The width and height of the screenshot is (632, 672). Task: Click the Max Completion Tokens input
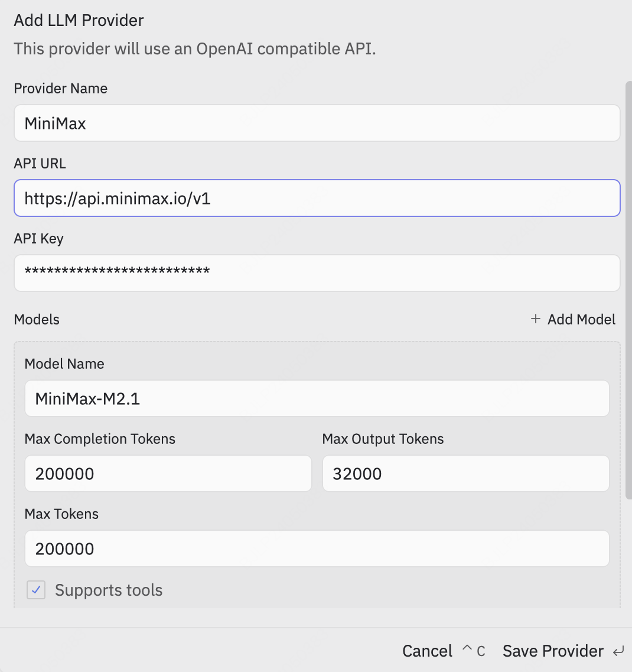point(168,473)
